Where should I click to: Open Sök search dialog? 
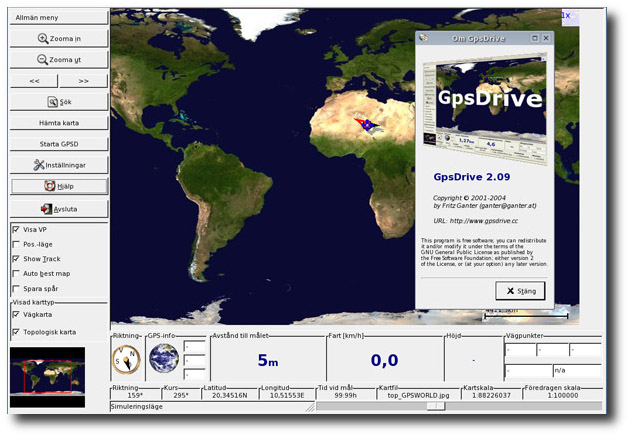point(59,102)
